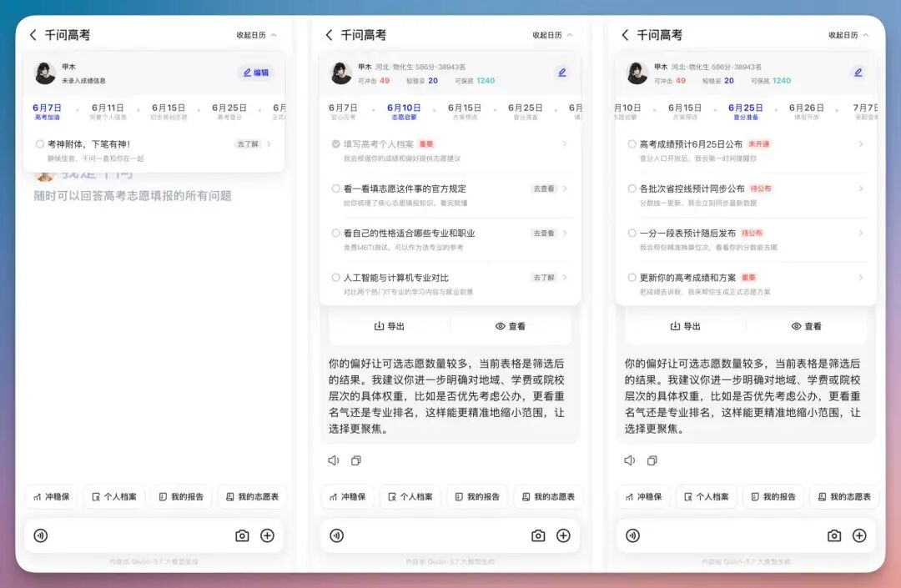Select 6月25日 date tab on right screen

(x=745, y=112)
